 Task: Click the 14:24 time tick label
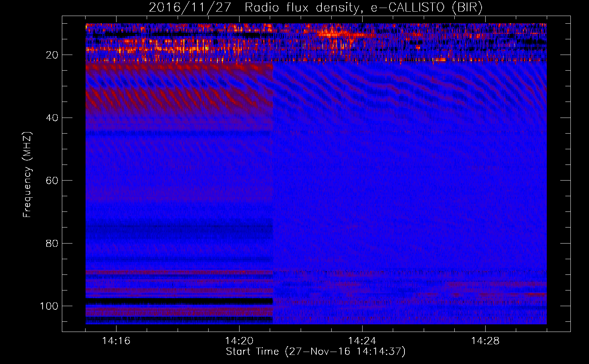click(x=362, y=341)
